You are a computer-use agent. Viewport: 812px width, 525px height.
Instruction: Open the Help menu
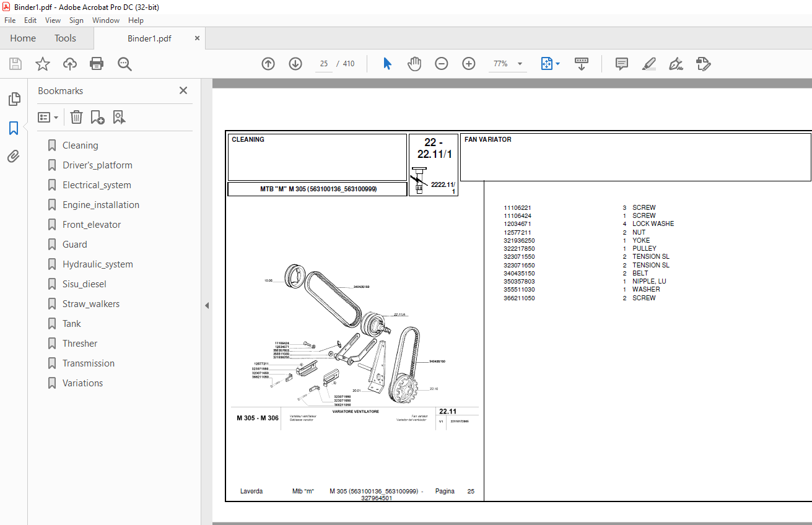tap(136, 20)
